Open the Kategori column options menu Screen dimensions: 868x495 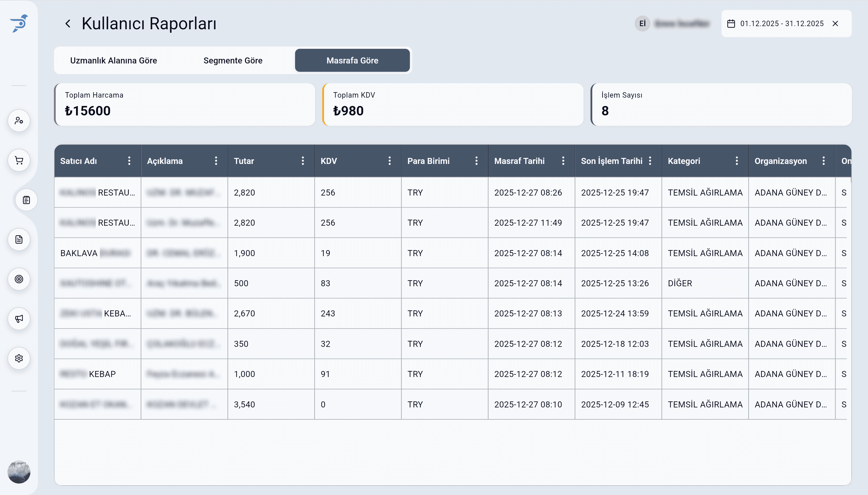737,161
